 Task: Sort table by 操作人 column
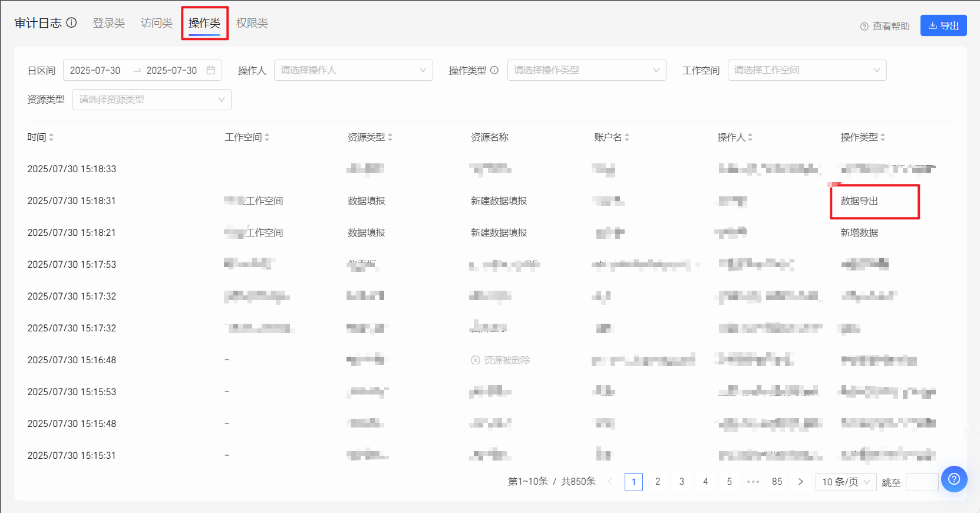[x=750, y=137]
